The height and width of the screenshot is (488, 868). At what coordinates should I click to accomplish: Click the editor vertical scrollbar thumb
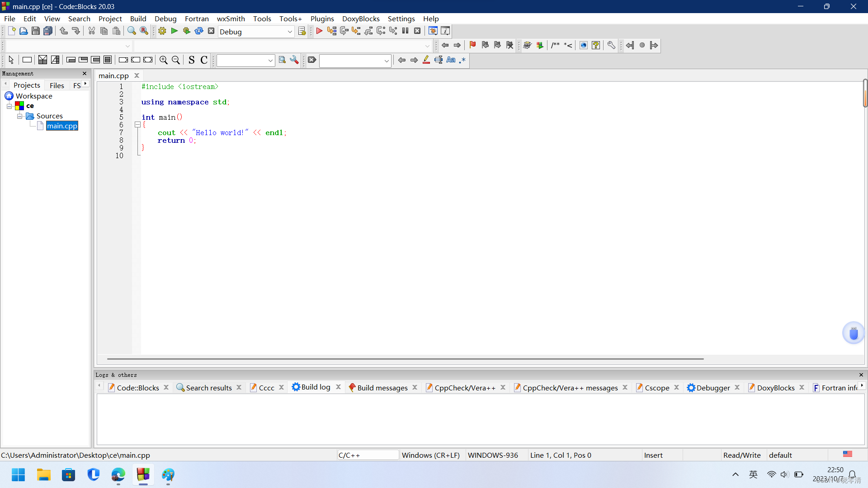865,94
